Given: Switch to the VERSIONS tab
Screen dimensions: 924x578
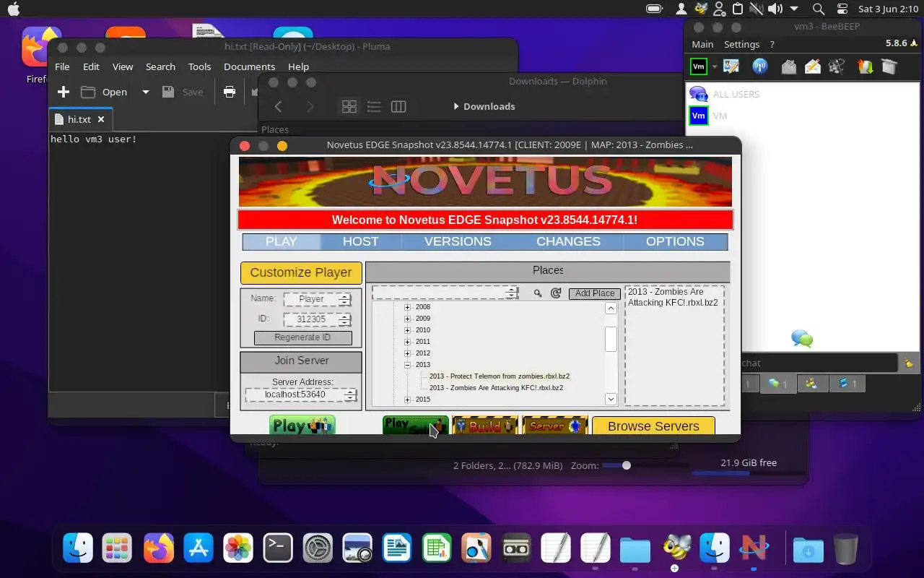Looking at the screenshot, I should point(458,241).
